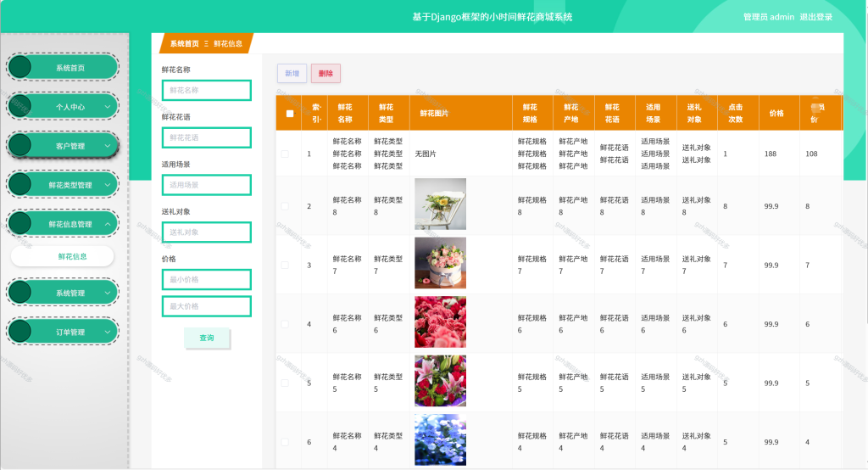Check the checkbox for row 1
This screenshot has height=470, width=868.
(x=285, y=154)
